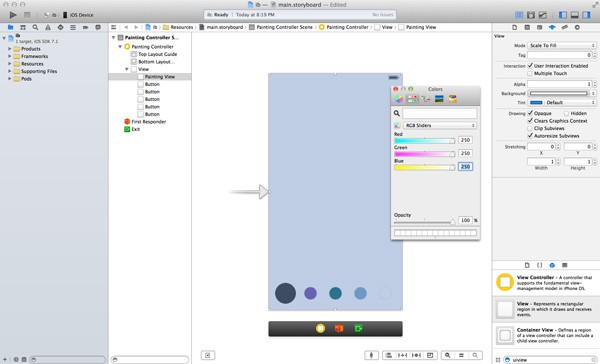Toggle Clears Graphics Context checkbox
Image resolution: width=600 pixels, height=364 pixels.
point(530,121)
